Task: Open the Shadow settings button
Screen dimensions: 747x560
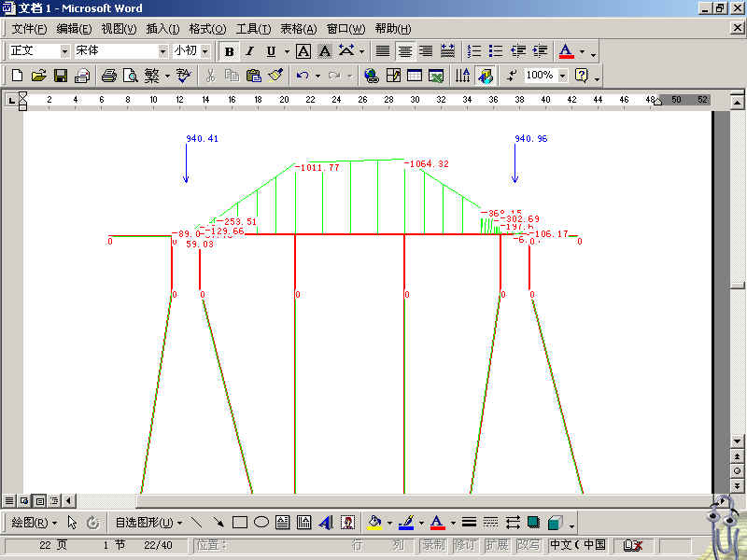Action: 533,523
